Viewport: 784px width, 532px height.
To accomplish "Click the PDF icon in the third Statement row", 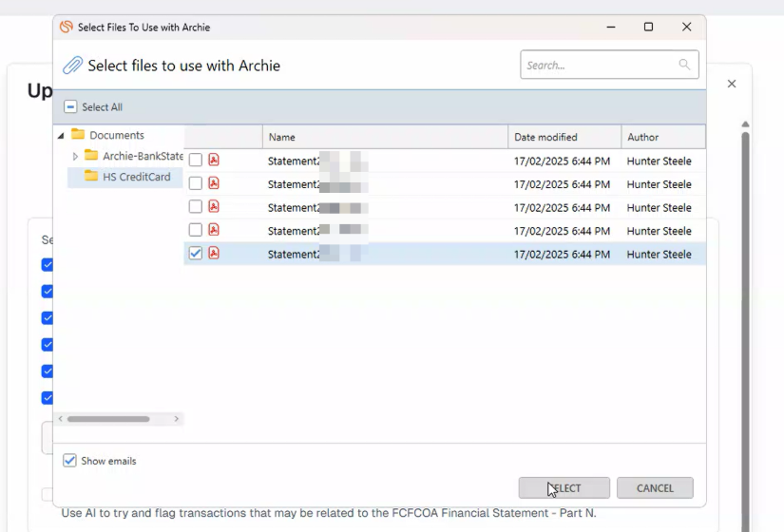I will point(214,206).
